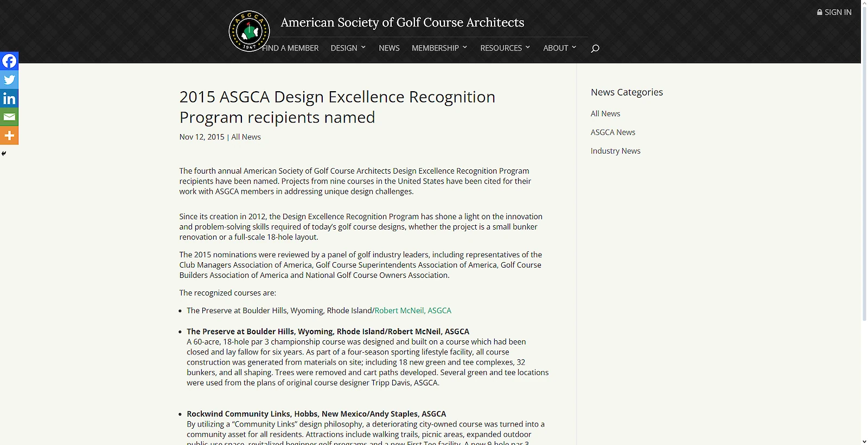
Task: Open ASGCA News category
Action: point(613,132)
